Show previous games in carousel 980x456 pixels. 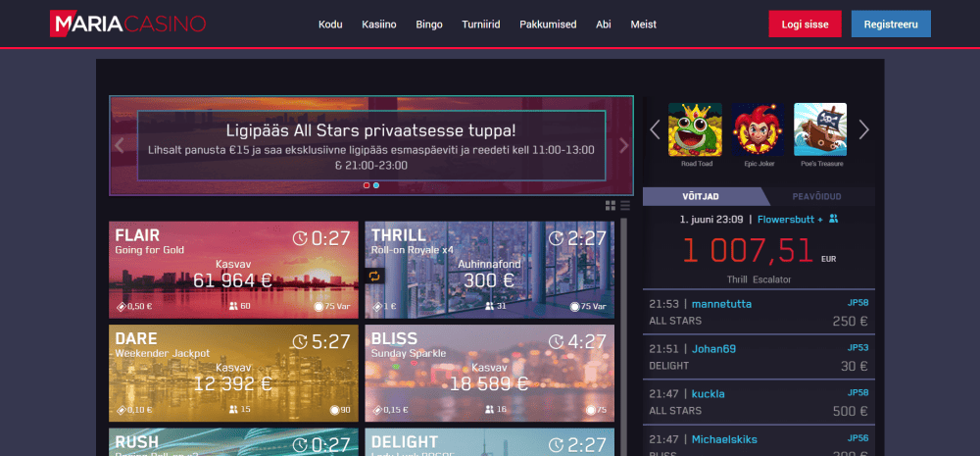[x=655, y=129]
